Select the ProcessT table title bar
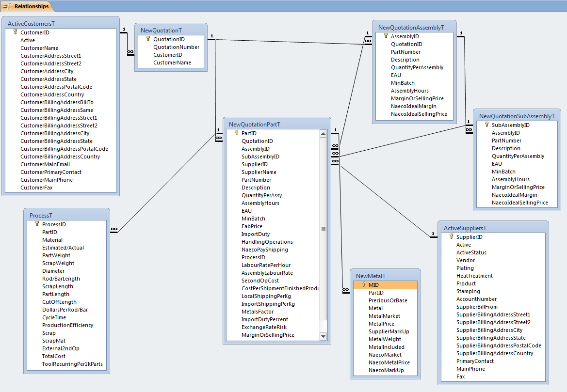Screen dimensions: 567x392 point(67,215)
